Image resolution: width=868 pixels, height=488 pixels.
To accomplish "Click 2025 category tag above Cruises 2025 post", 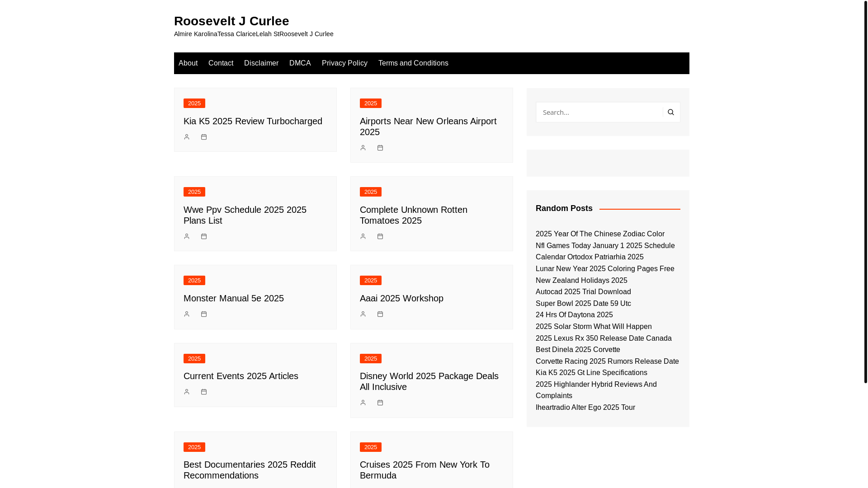I will coord(371,447).
